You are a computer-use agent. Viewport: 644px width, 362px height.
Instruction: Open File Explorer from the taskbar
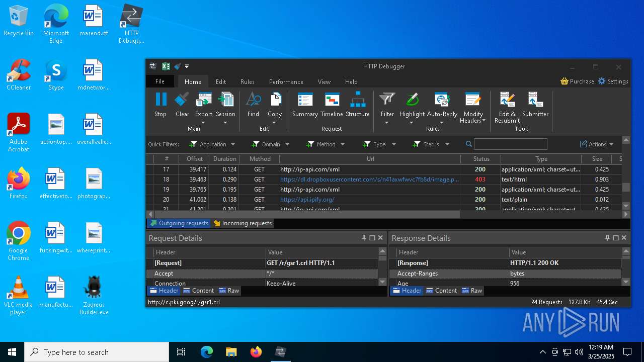click(x=231, y=352)
